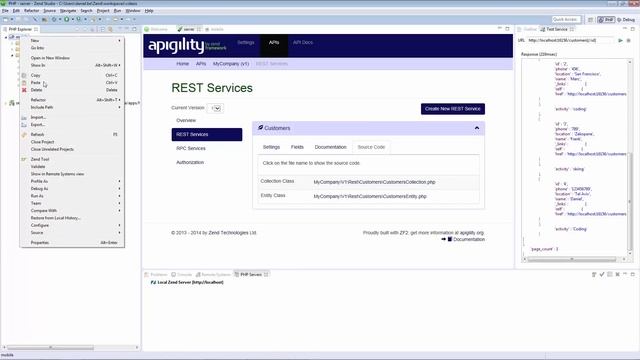Click the Home breadcrumb link
Viewport: 640px width, 360px height.
[182, 64]
